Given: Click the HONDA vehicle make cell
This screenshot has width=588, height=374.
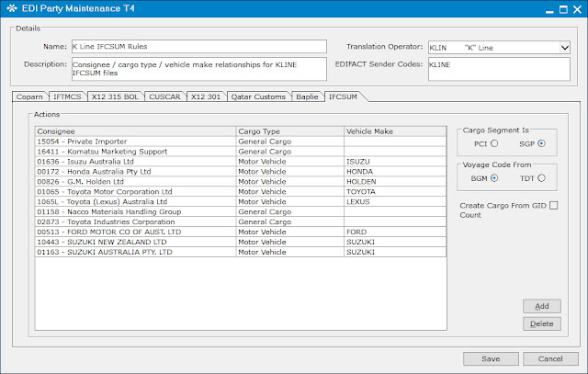Looking at the screenshot, I should (x=395, y=172).
